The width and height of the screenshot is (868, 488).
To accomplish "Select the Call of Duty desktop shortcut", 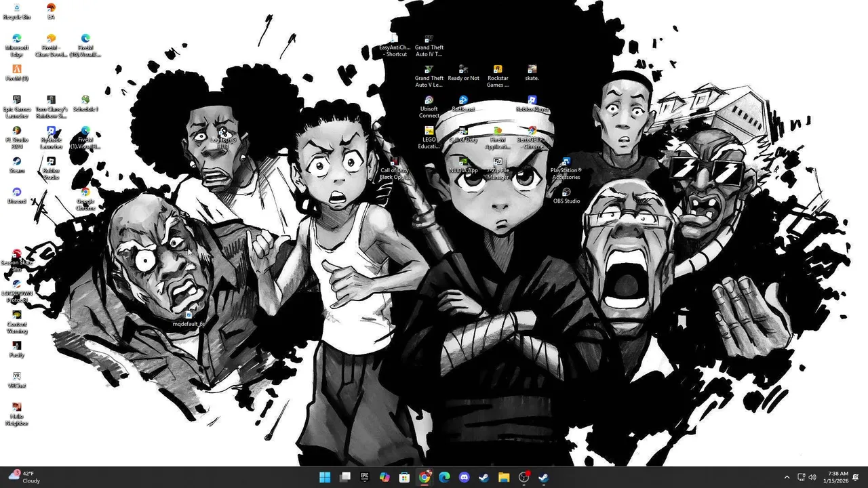I will 463,134.
